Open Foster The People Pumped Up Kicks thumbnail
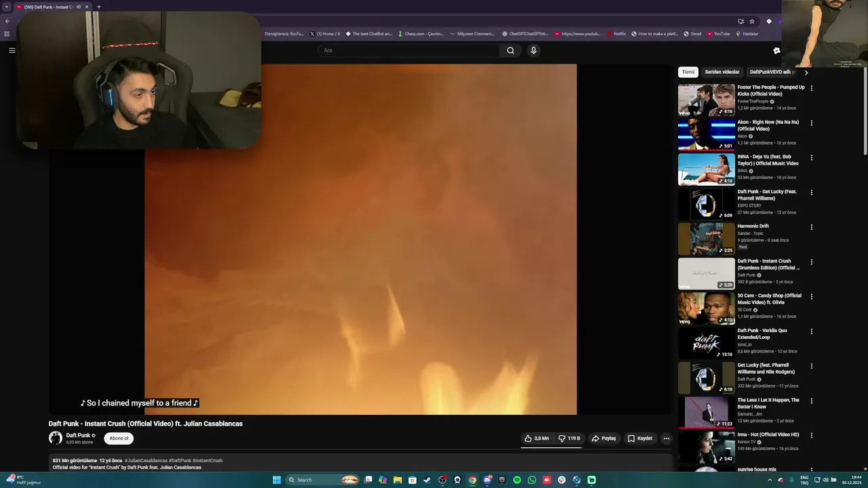The width and height of the screenshot is (868, 488). coord(707,100)
